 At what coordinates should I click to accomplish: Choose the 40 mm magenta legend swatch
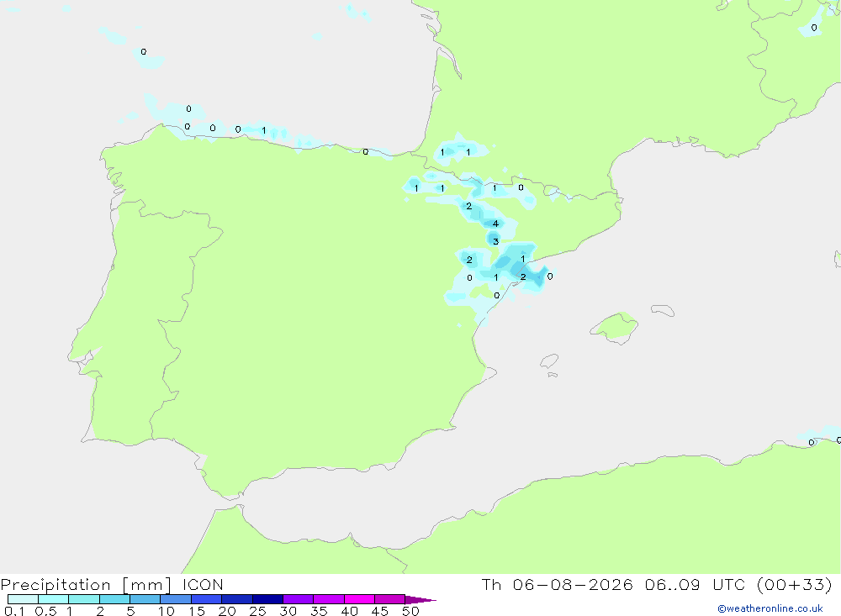[x=359, y=599]
